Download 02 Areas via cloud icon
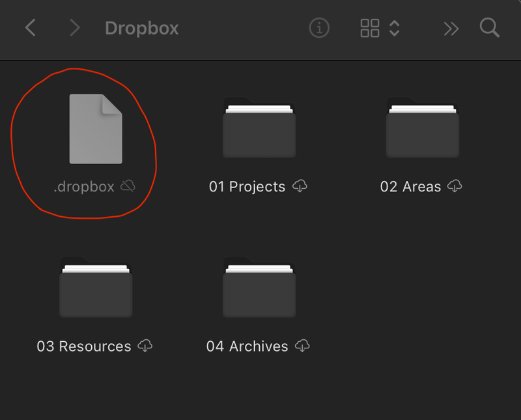This screenshot has height=420, width=521. 455,186
